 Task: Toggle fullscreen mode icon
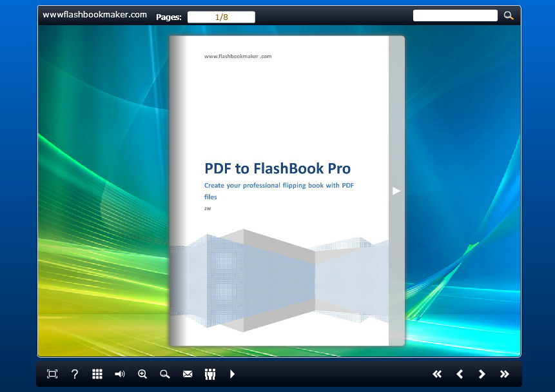[x=52, y=374]
